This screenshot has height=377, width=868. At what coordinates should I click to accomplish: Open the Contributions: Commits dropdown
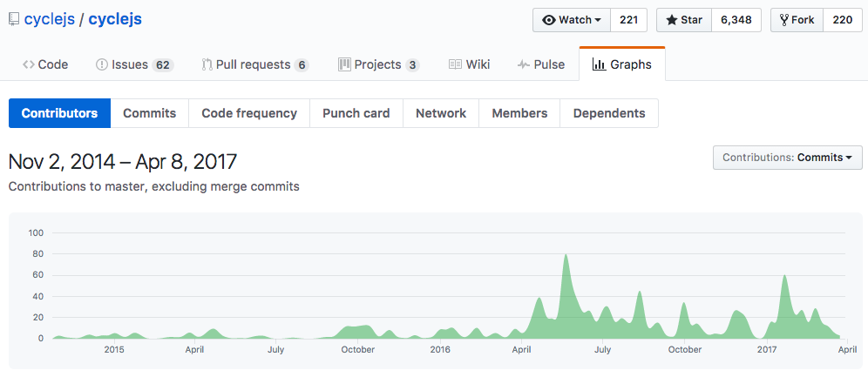coord(787,158)
